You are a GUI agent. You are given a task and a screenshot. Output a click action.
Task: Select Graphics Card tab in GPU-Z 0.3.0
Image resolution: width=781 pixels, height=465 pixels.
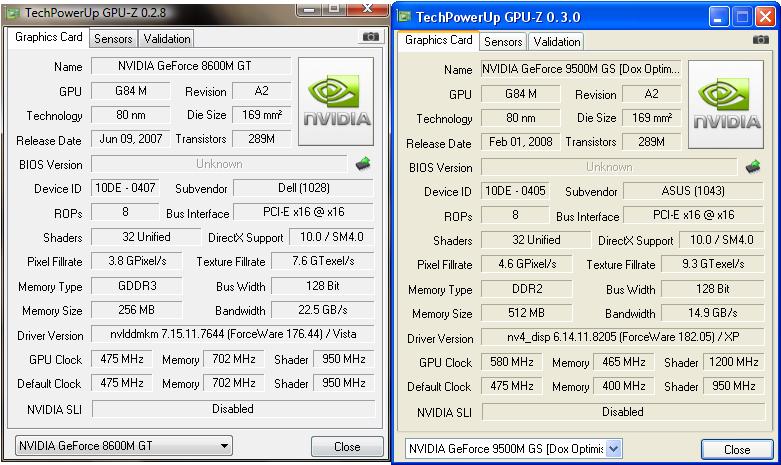pos(438,40)
